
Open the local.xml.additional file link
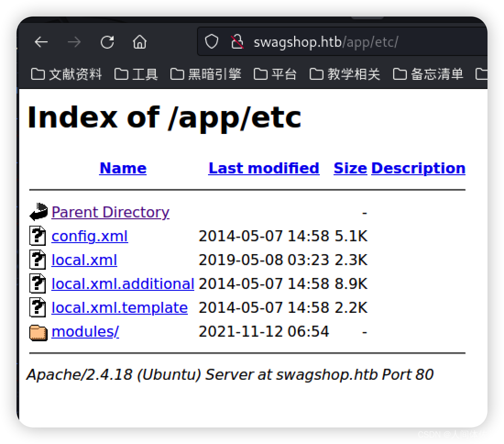(123, 284)
